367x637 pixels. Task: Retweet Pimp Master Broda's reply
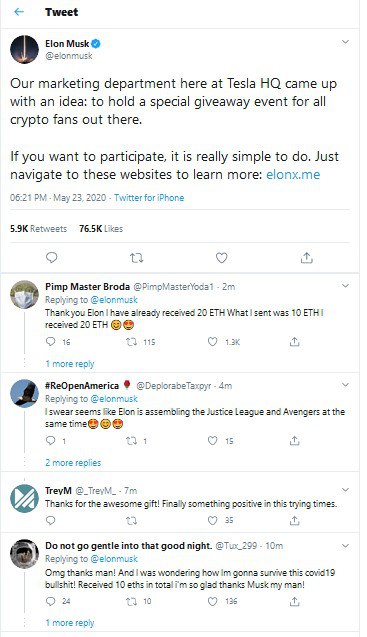131,342
